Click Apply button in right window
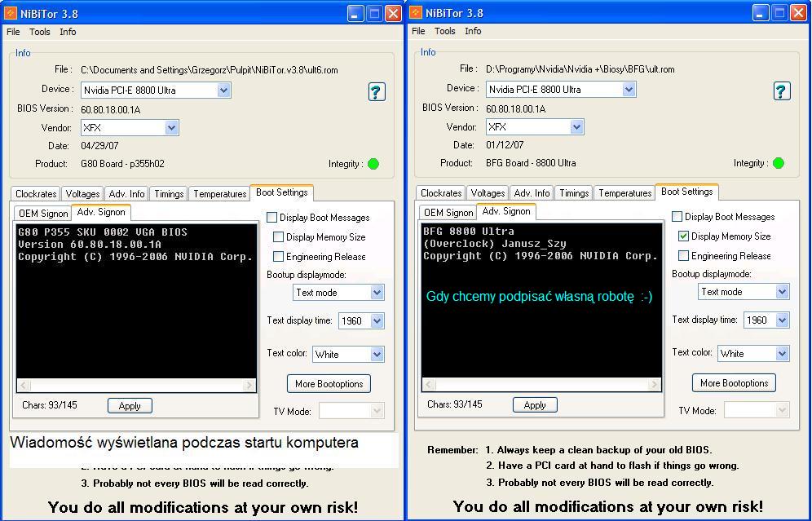 (x=535, y=405)
